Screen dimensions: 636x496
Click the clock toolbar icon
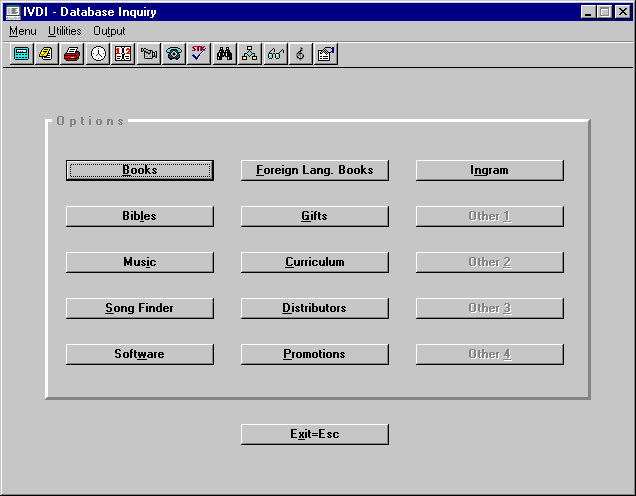pyautogui.click(x=98, y=54)
